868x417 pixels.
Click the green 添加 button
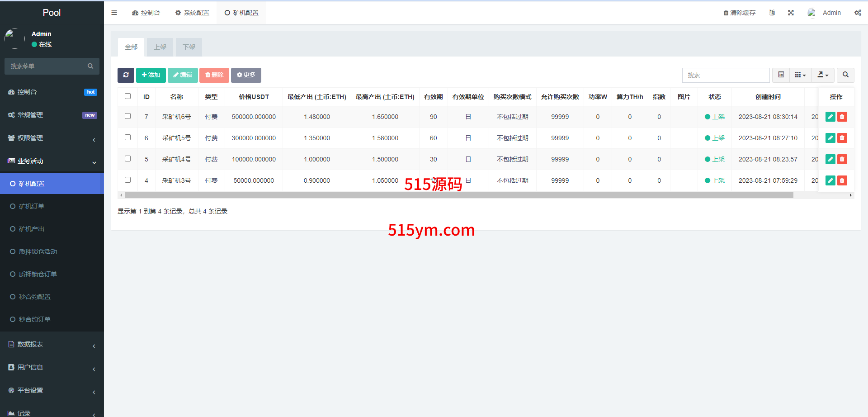[151, 75]
